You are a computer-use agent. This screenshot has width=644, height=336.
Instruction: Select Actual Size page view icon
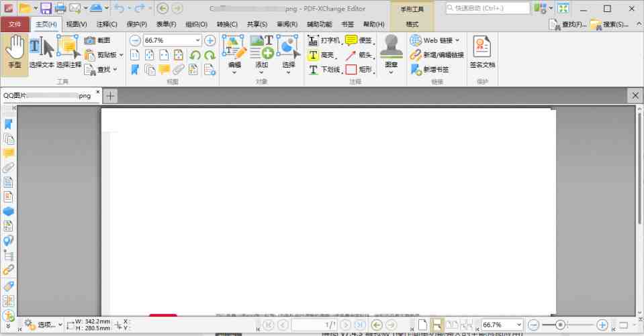pyautogui.click(x=135, y=55)
